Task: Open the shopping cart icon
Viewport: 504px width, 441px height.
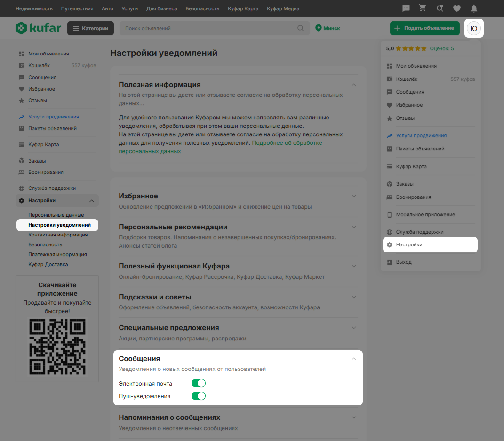Action: pos(423,8)
